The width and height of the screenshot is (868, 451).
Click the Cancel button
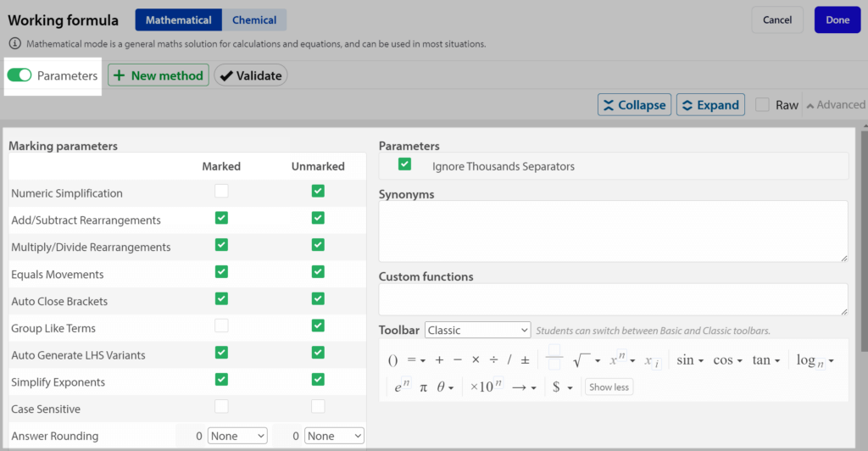(x=777, y=19)
